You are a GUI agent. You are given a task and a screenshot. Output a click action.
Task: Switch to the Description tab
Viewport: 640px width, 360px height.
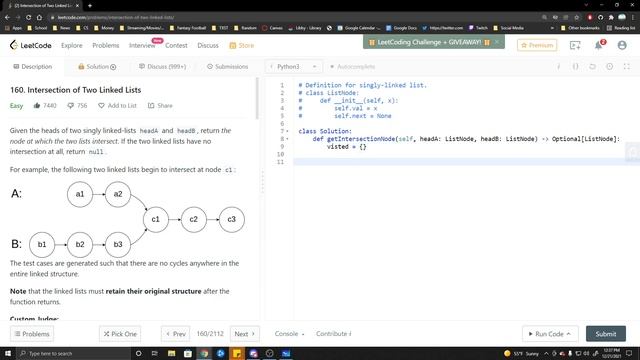pyautogui.click(x=33, y=67)
